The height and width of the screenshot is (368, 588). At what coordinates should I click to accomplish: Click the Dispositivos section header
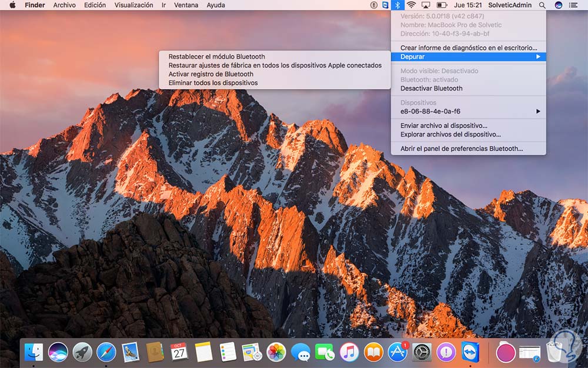pos(418,102)
